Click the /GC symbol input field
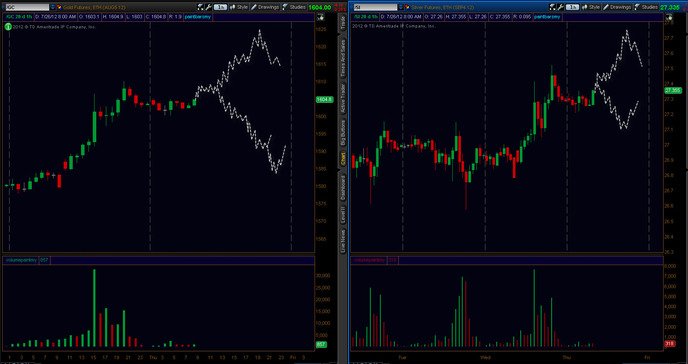Screen dimensions: 688x364 tap(27, 7)
